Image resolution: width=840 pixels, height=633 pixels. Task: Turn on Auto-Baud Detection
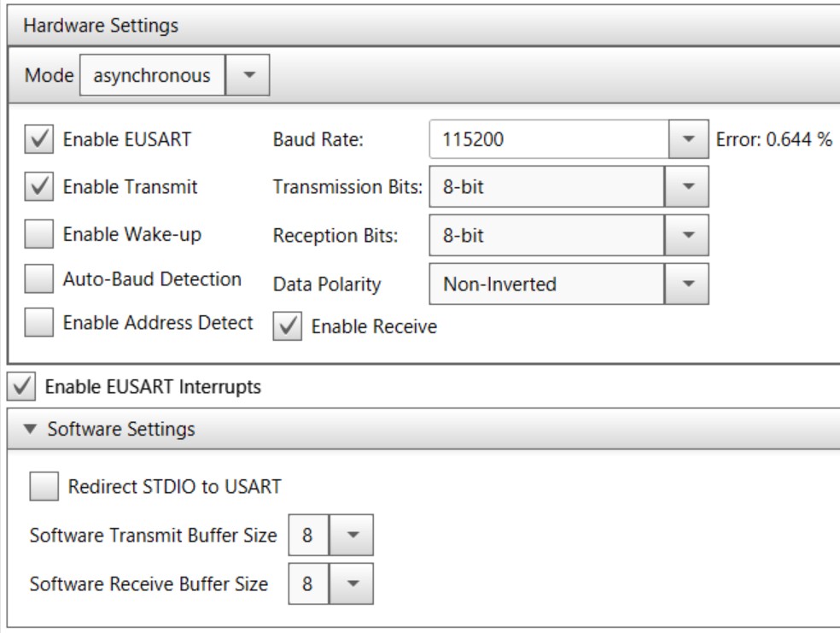point(38,279)
